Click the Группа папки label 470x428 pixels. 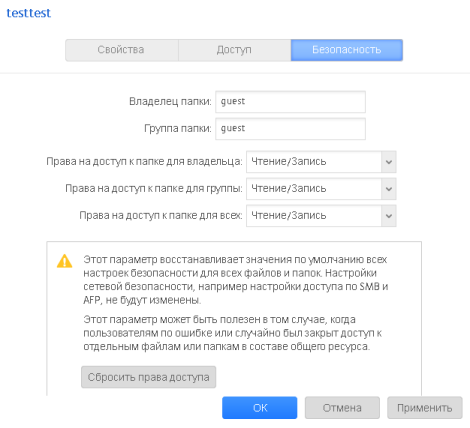178,128
